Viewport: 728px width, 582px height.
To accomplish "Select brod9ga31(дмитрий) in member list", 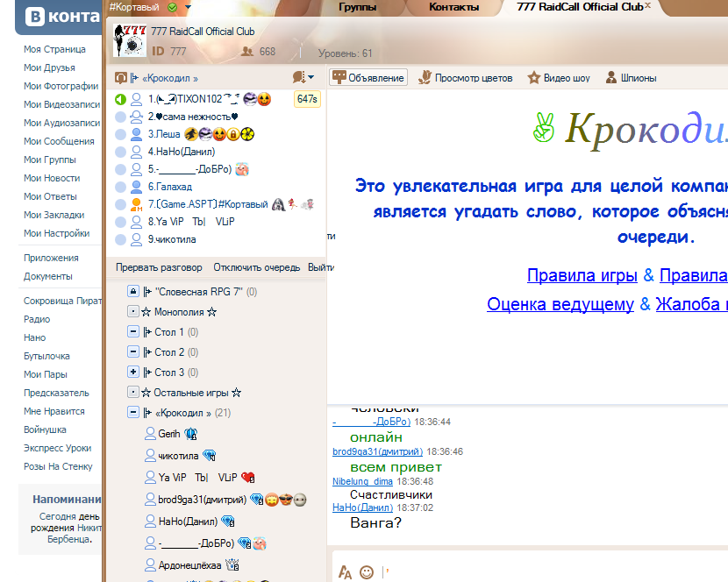I will pyautogui.click(x=202, y=500).
